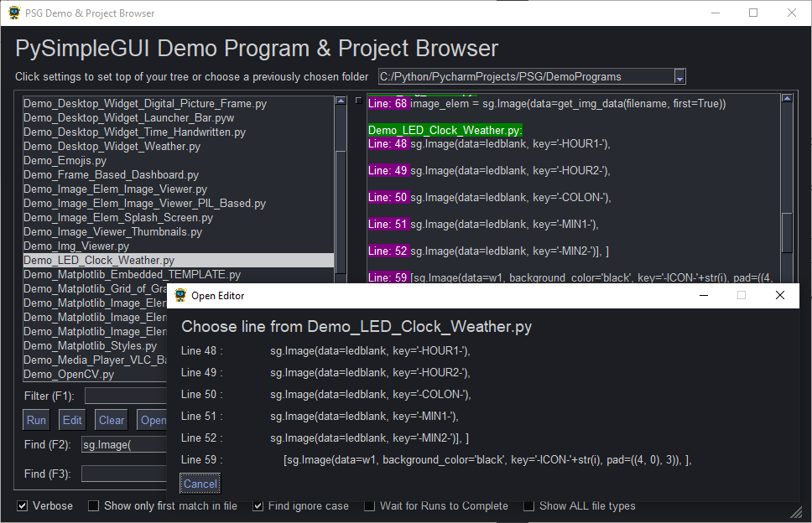Select Demo_Matplotlib_Styles.py
The height and width of the screenshot is (523, 812).
(x=95, y=345)
